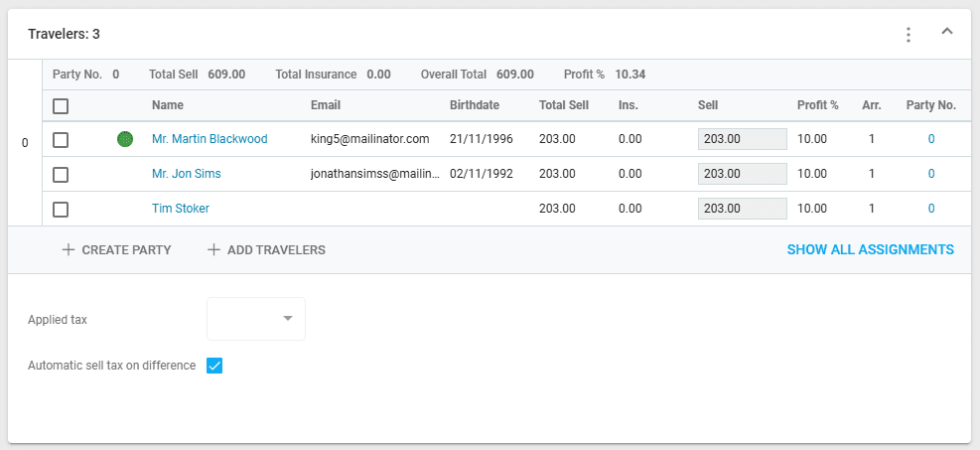
Task: Click email king5@mailinator.com
Action: [x=370, y=139]
